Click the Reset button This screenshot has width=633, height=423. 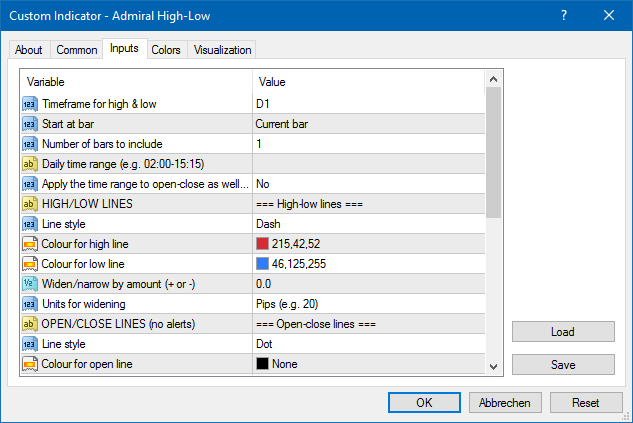click(x=586, y=402)
